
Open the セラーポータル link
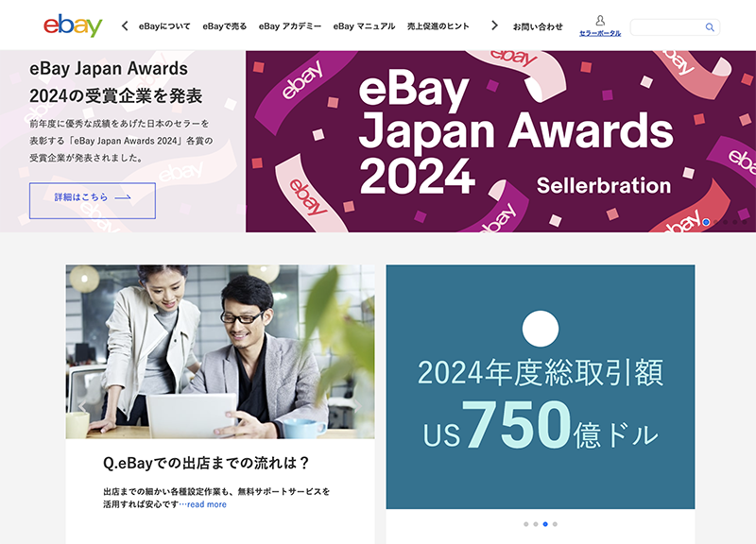point(600,33)
